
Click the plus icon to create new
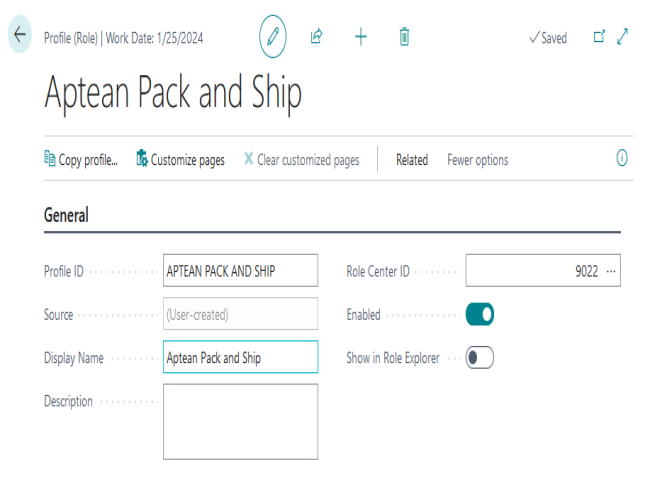pyautogui.click(x=361, y=37)
